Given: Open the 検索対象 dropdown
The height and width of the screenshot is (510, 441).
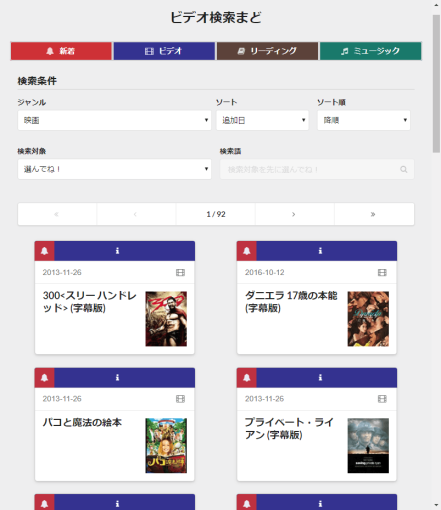Looking at the screenshot, I should pos(114,169).
